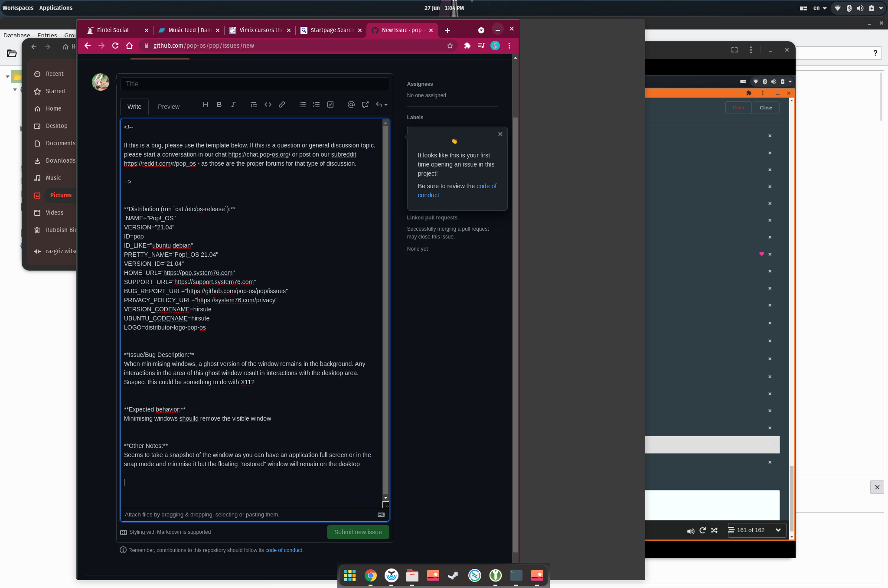The height and width of the screenshot is (588, 888).
Task: Add a hyperlink using the link icon
Action: pyautogui.click(x=282, y=105)
